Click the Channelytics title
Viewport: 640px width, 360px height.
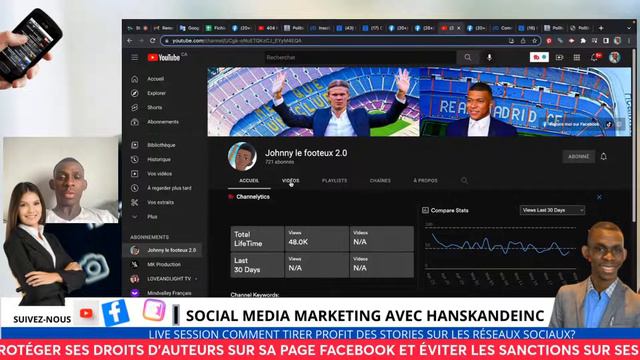click(253, 197)
